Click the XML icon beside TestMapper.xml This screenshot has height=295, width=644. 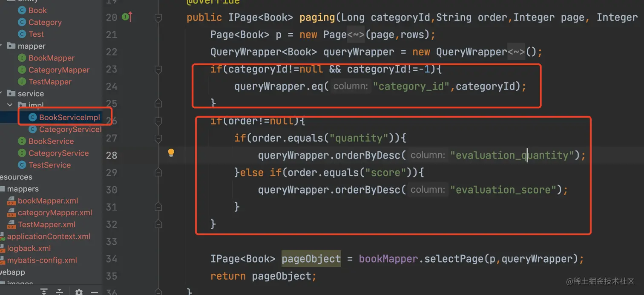point(11,225)
